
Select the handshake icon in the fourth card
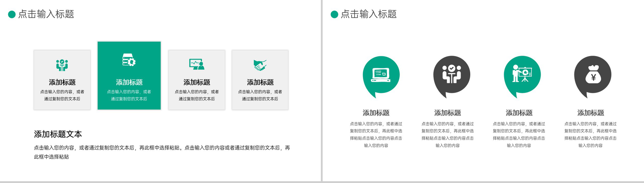click(x=260, y=65)
